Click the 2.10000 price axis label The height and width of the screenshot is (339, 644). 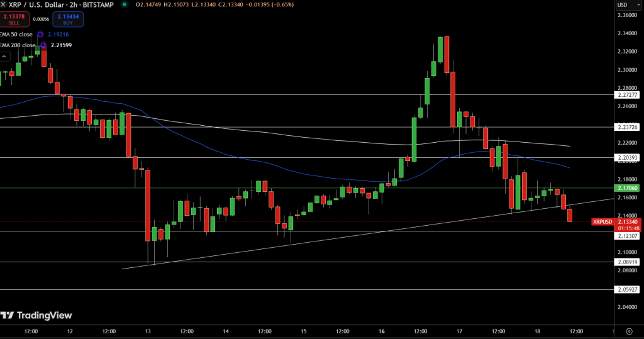[628, 252]
